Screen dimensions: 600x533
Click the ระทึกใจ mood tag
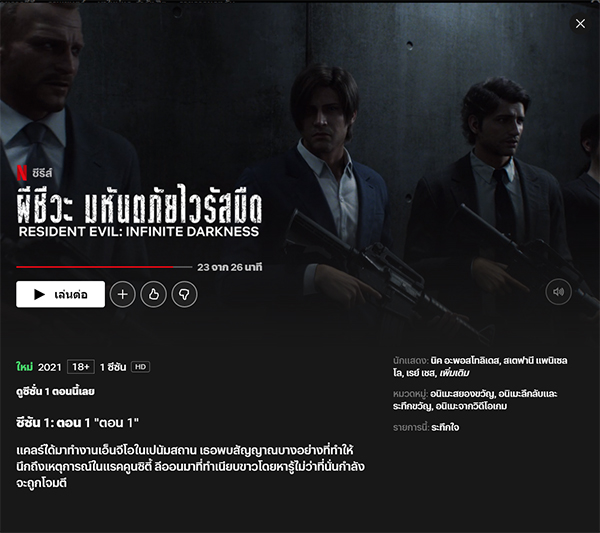[445, 427]
